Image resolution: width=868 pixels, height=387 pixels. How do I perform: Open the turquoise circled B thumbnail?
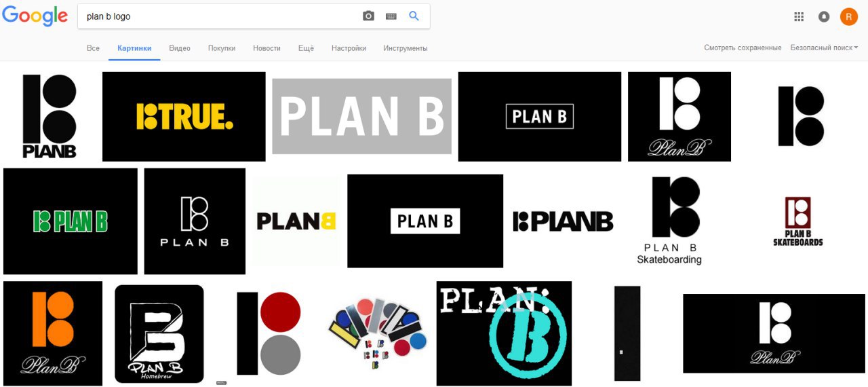[504, 333]
